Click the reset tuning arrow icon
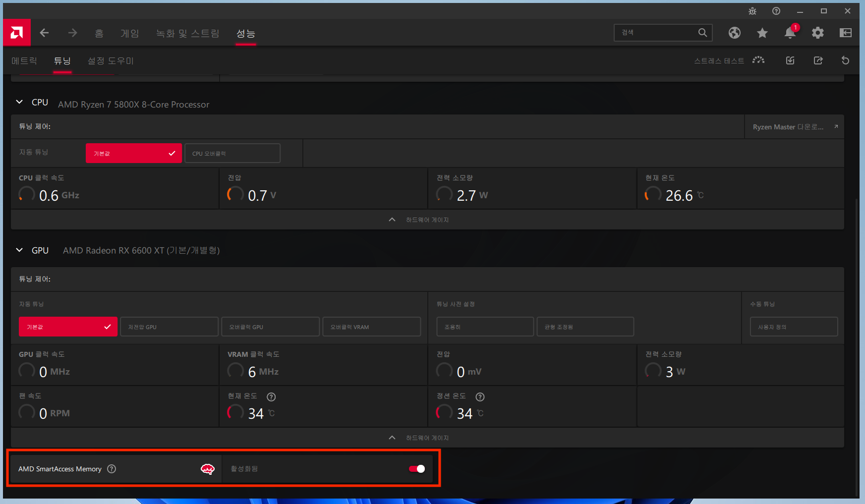 pos(846,60)
